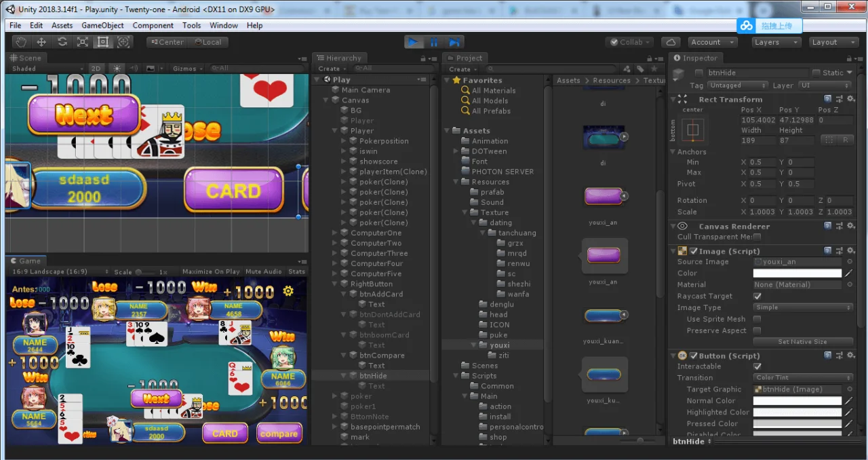Screen dimensions: 868x460
Task: Open the Component menu
Action: tap(153, 25)
